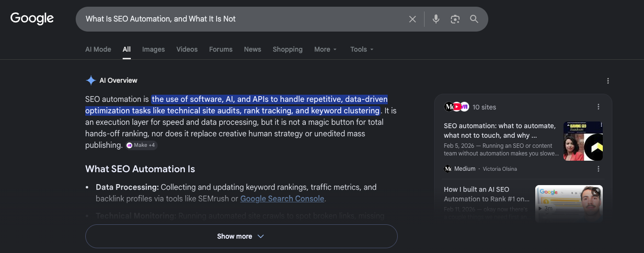Open the Videos tab
This screenshot has width=644, height=253.
pos(187,49)
